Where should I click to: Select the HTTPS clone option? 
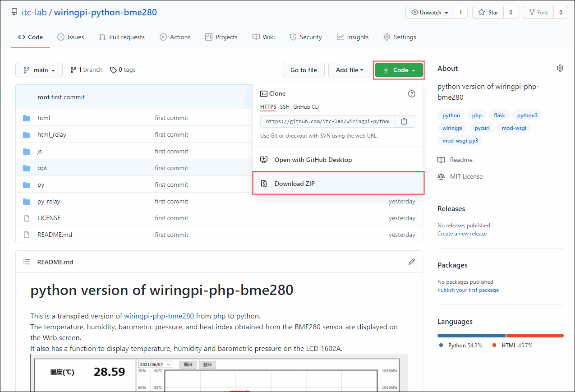tap(268, 107)
